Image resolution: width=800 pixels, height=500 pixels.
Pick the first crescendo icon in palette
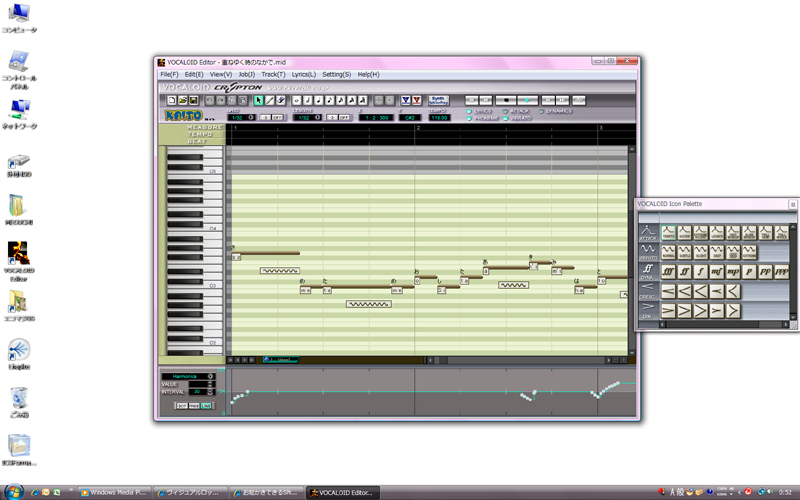tap(668, 291)
